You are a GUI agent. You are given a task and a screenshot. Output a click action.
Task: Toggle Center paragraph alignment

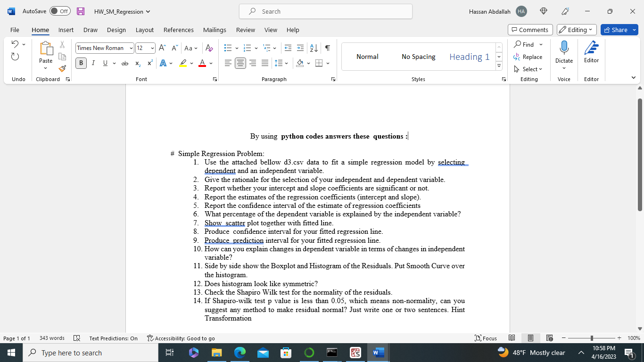240,63
